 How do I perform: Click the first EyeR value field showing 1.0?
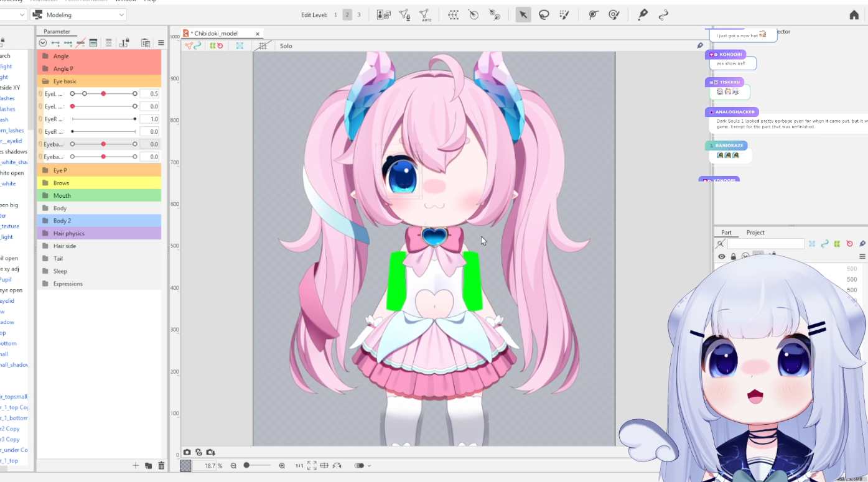coord(149,119)
